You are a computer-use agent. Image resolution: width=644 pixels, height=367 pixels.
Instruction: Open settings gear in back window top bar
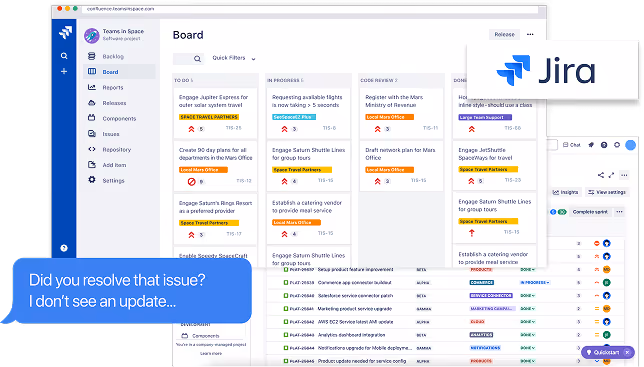617,145
